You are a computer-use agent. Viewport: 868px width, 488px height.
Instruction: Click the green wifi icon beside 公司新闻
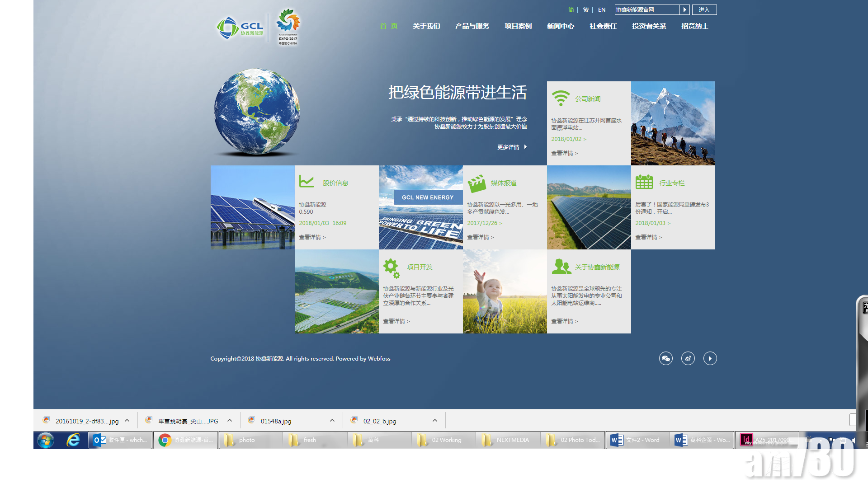[x=561, y=98]
